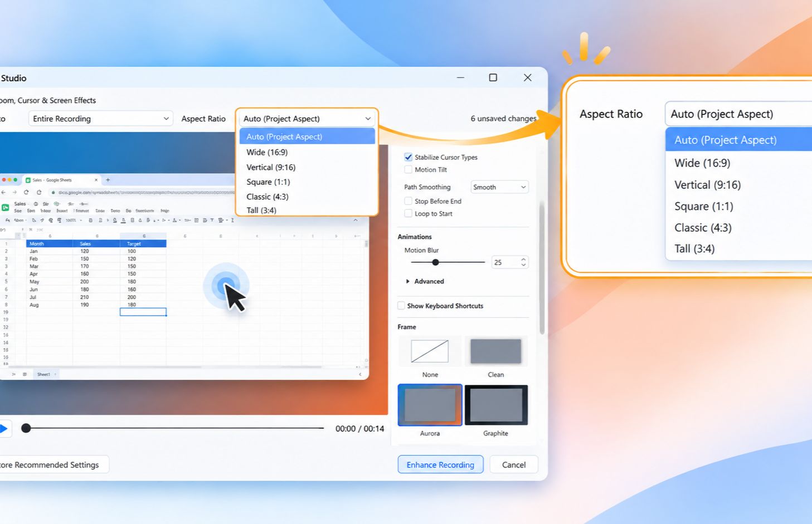
Task: Enable the Motion Tilt checkbox
Action: pyautogui.click(x=409, y=169)
